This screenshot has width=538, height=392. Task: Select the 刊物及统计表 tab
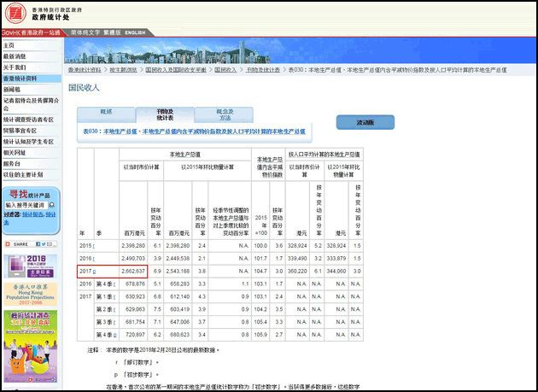tap(165, 114)
